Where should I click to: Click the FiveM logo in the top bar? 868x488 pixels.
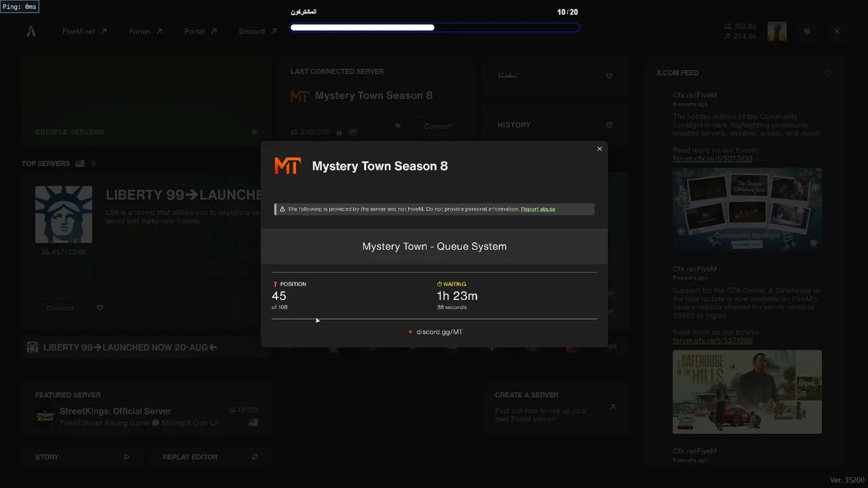click(x=31, y=31)
